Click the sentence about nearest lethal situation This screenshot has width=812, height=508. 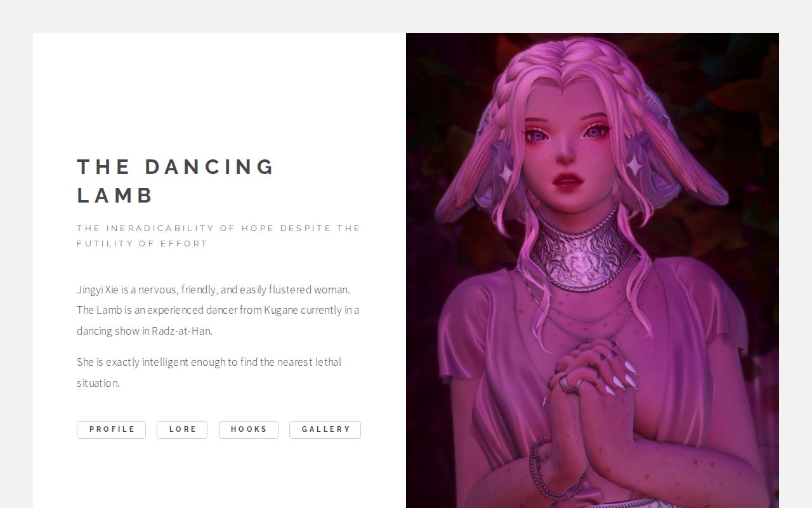click(x=209, y=372)
